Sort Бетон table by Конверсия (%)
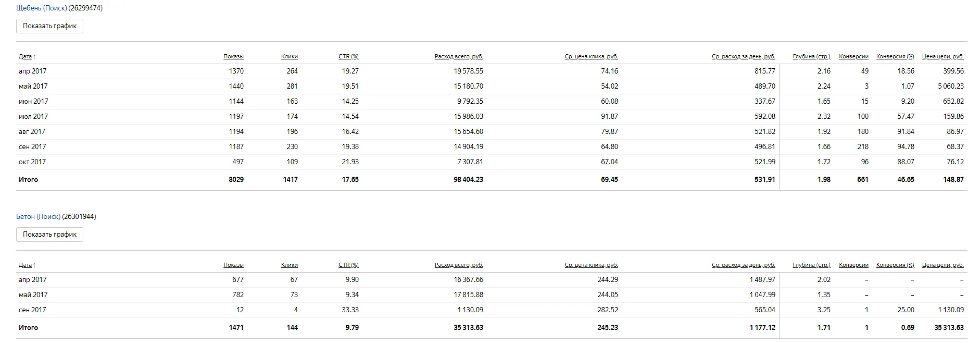980x343 pixels. coord(895,265)
